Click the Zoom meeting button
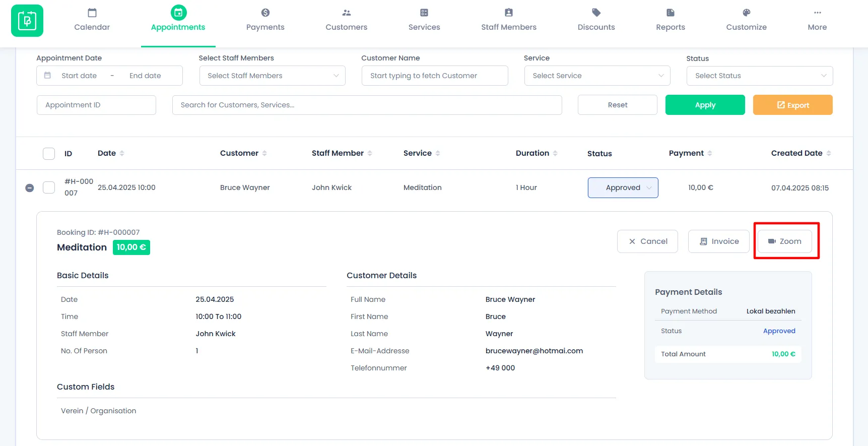Image resolution: width=868 pixels, height=446 pixels. pos(784,241)
